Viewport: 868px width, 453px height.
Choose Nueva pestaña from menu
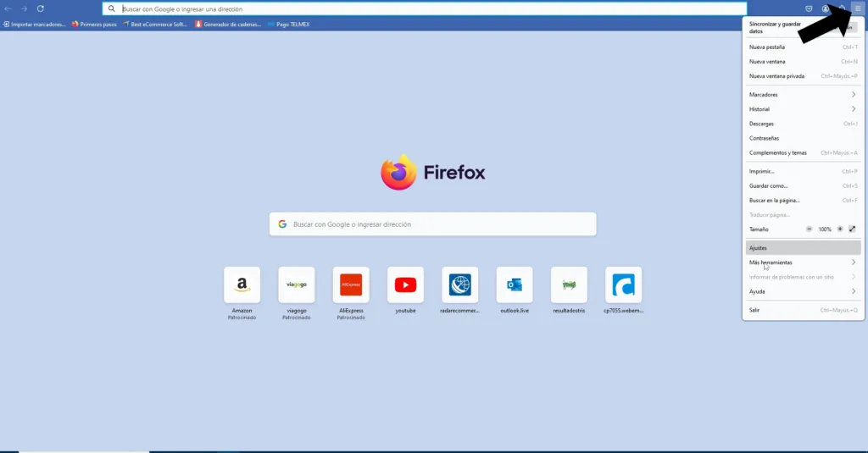point(803,47)
